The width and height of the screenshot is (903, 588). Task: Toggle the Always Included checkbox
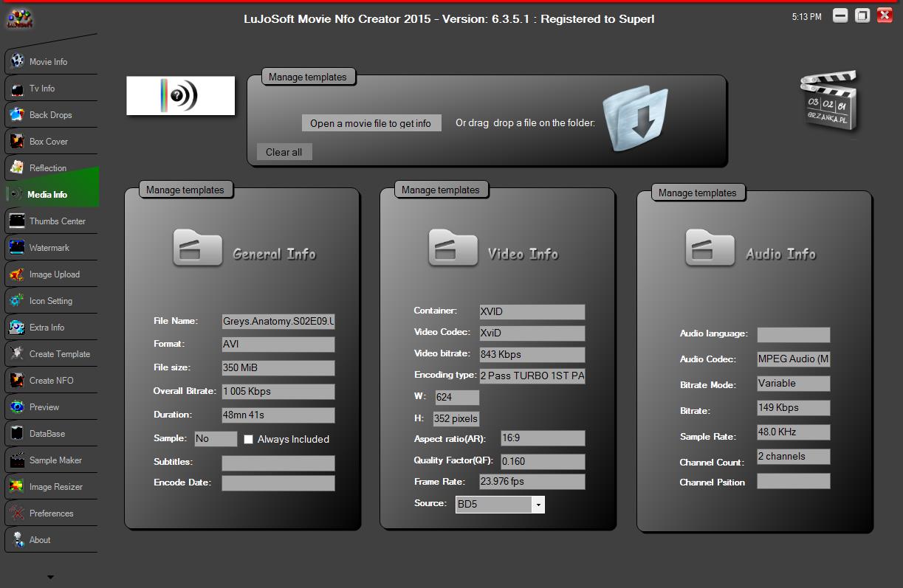(249, 439)
